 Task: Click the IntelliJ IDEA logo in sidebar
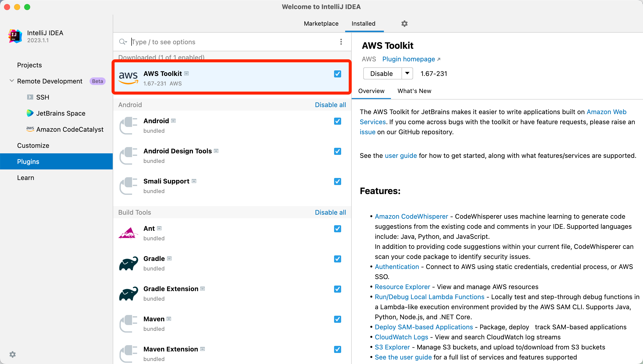click(x=15, y=36)
